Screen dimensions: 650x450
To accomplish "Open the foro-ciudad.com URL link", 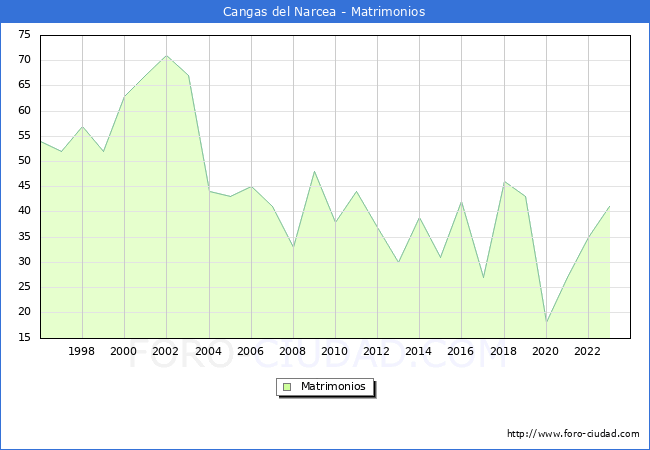I will (573, 434).
